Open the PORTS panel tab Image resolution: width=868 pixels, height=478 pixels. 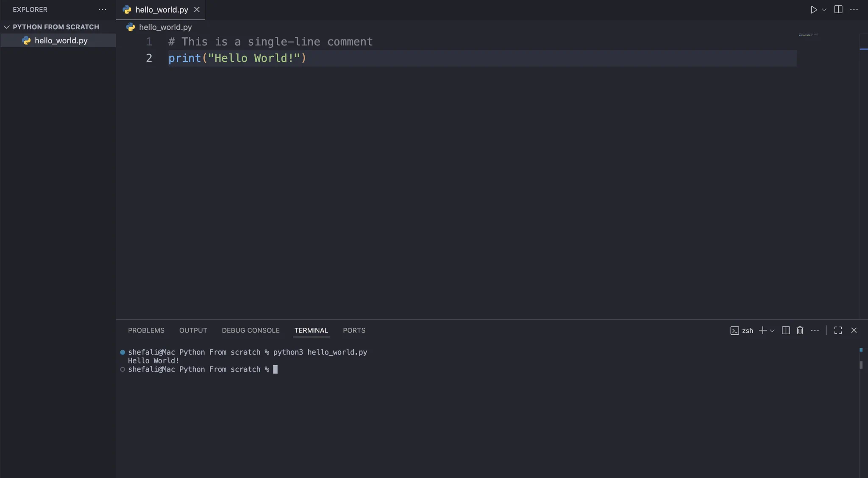tap(354, 330)
